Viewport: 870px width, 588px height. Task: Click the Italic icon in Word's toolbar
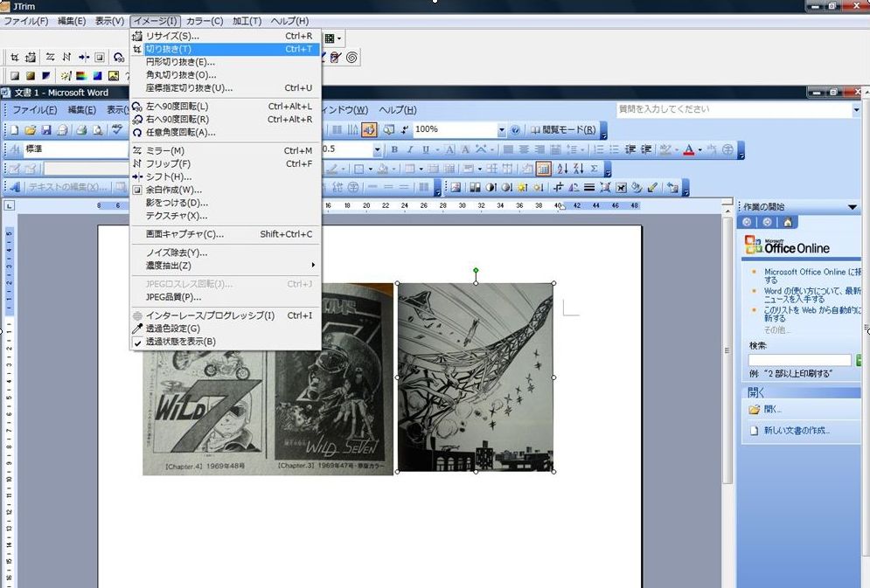click(x=410, y=149)
